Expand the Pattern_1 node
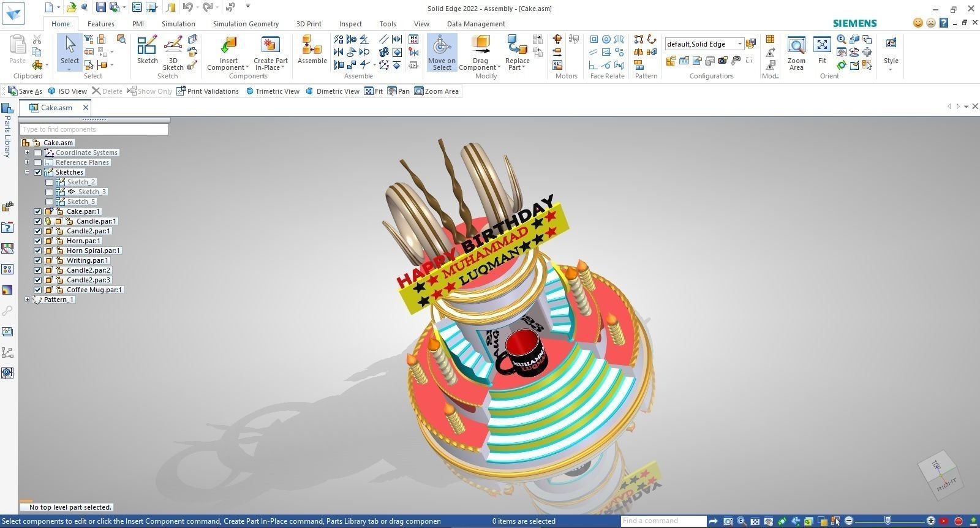This screenshot has height=528, width=980. pos(27,300)
